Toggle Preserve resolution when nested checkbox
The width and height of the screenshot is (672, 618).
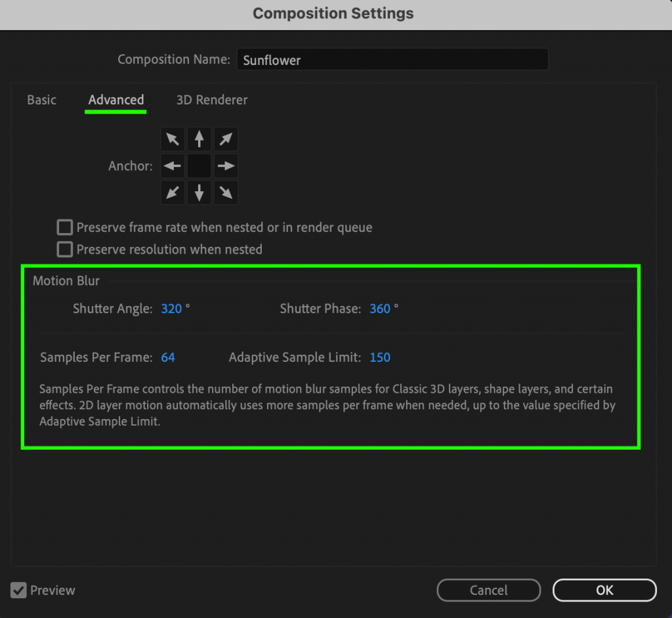click(x=64, y=250)
